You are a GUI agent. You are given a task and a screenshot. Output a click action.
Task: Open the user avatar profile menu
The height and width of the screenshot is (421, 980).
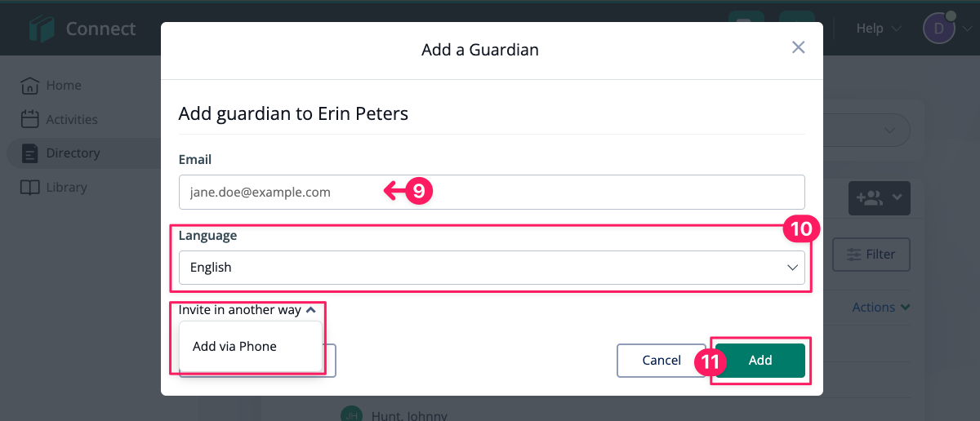pyautogui.click(x=939, y=29)
